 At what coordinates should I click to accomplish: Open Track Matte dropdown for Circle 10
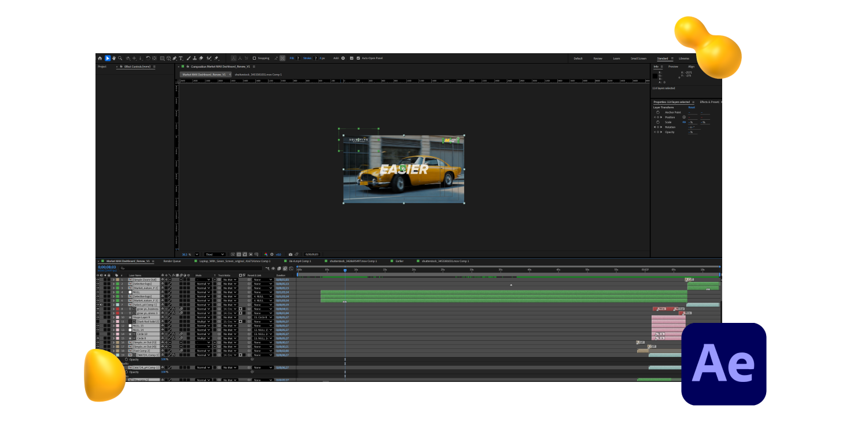230,334
